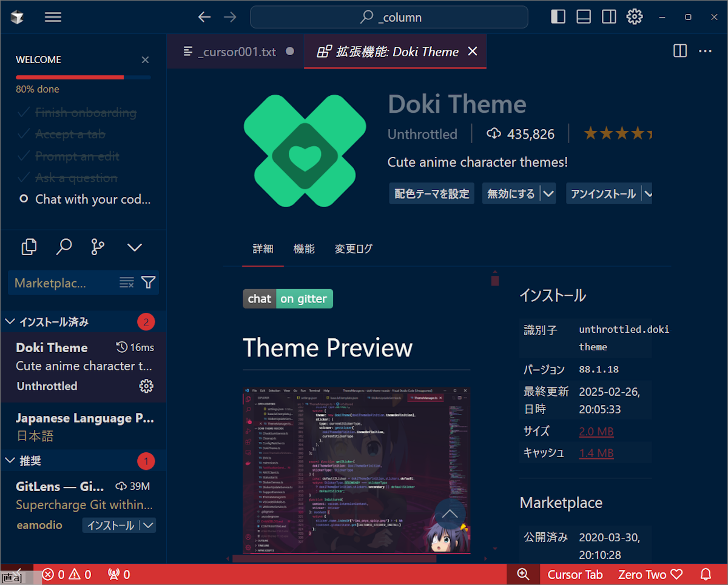Viewport: 728px width, 585px height.
Task: Click Cursor Tab in status bar
Action: tap(575, 574)
